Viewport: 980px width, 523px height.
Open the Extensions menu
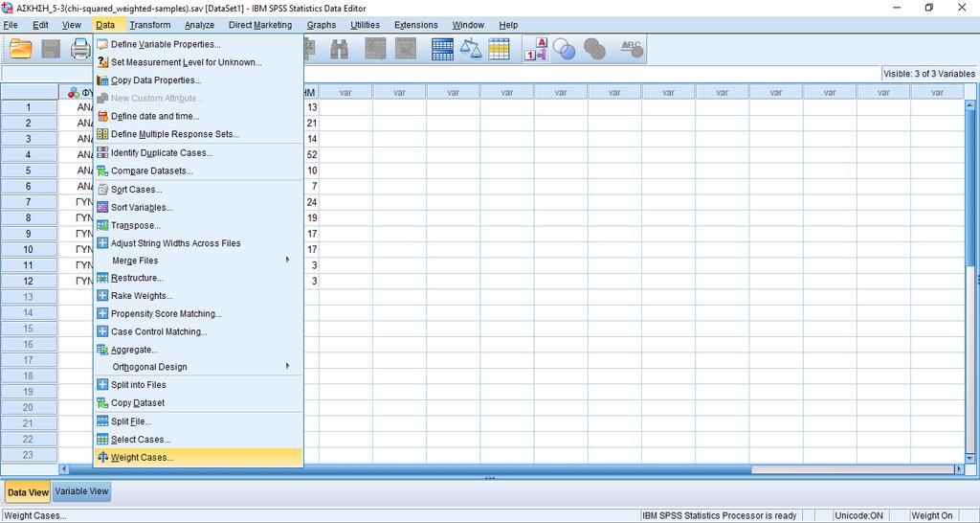[x=415, y=25]
